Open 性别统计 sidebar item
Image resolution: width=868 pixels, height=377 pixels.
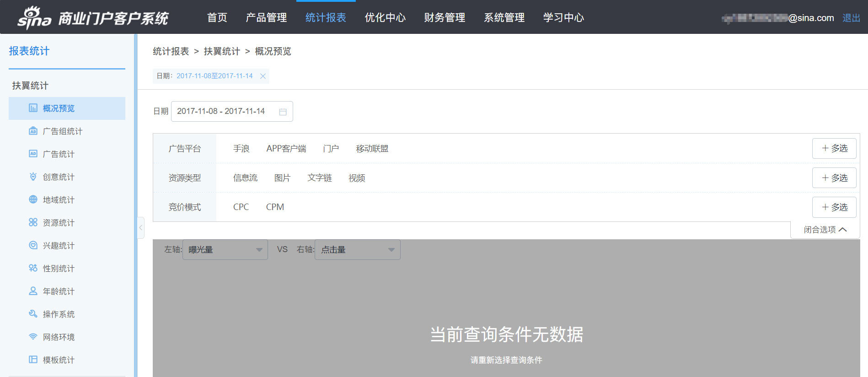point(67,269)
